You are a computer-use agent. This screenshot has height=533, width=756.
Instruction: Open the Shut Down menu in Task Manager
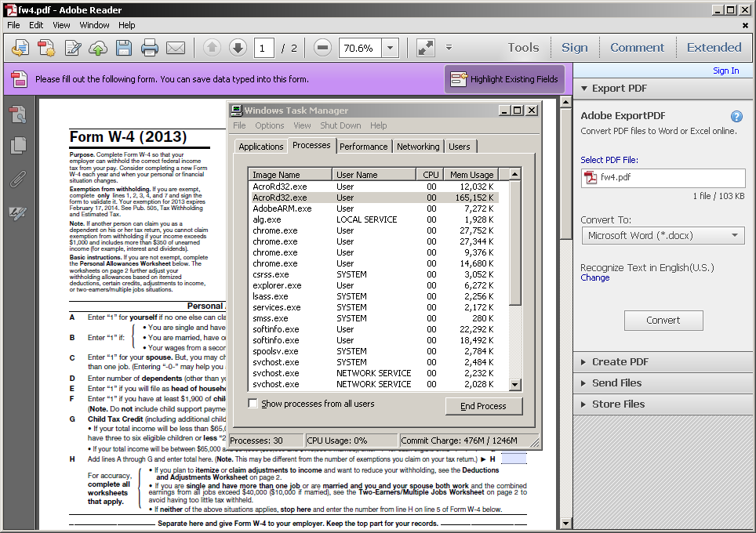(x=340, y=125)
